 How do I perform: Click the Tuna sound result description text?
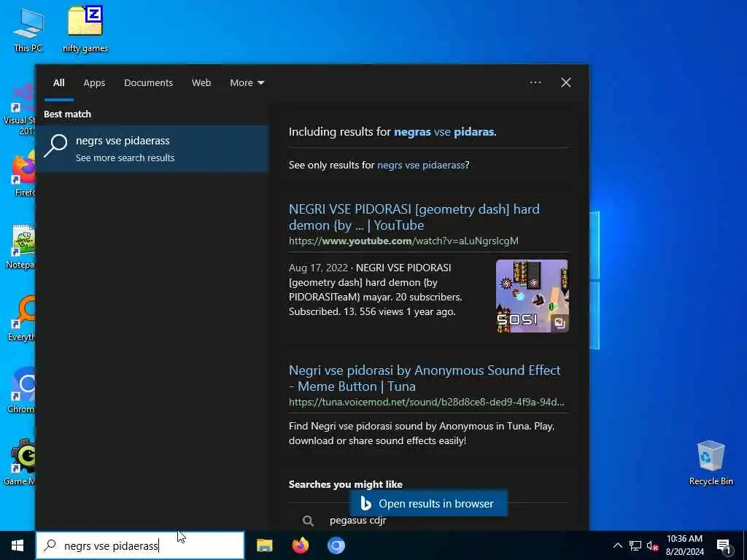pos(422,433)
